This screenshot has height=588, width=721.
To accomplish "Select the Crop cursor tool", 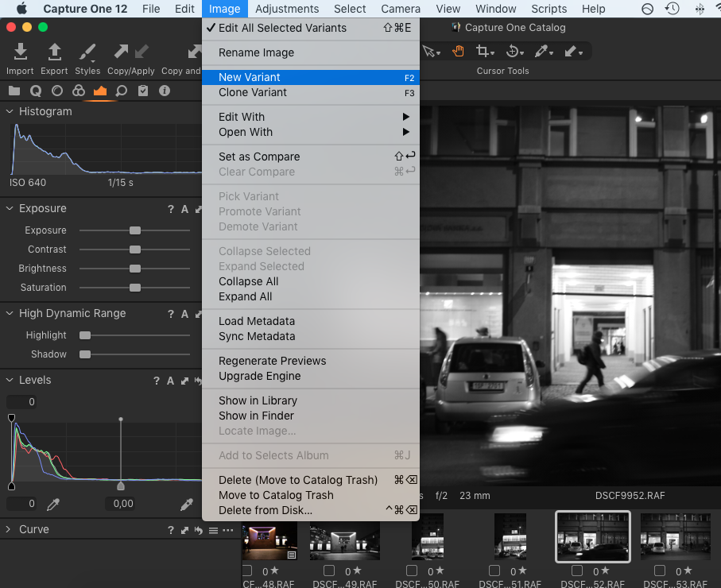I will click(482, 52).
